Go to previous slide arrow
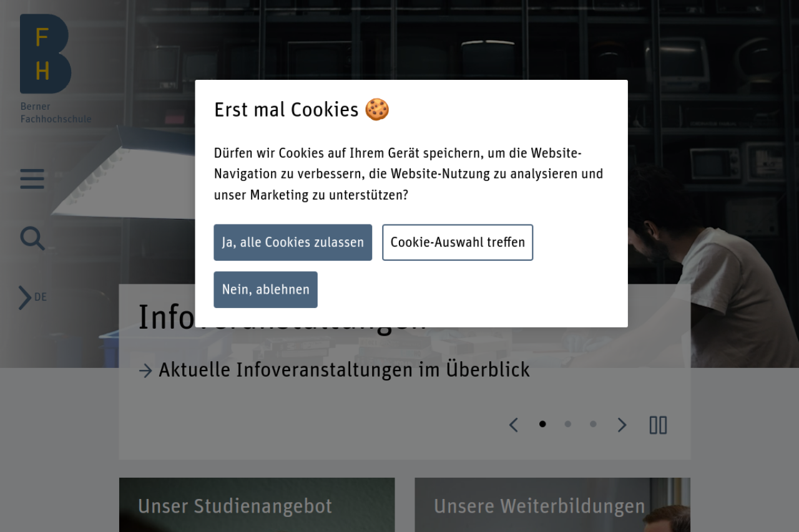The width and height of the screenshot is (799, 532). (x=513, y=425)
